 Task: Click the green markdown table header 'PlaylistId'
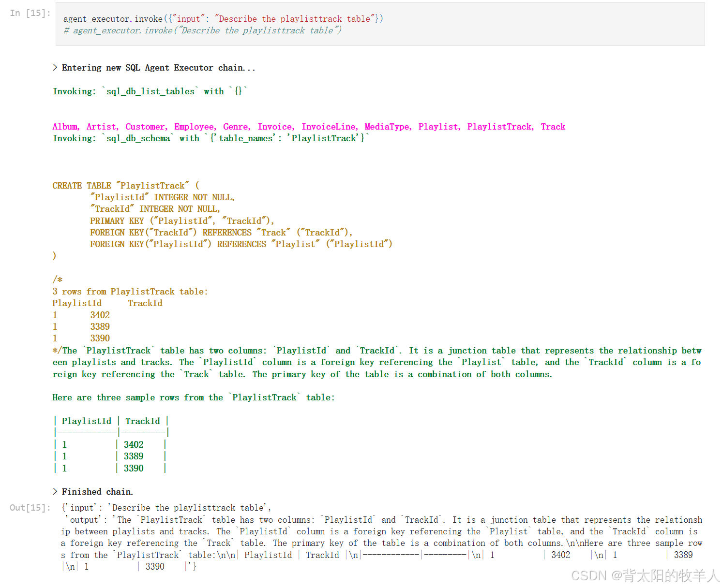87,421
